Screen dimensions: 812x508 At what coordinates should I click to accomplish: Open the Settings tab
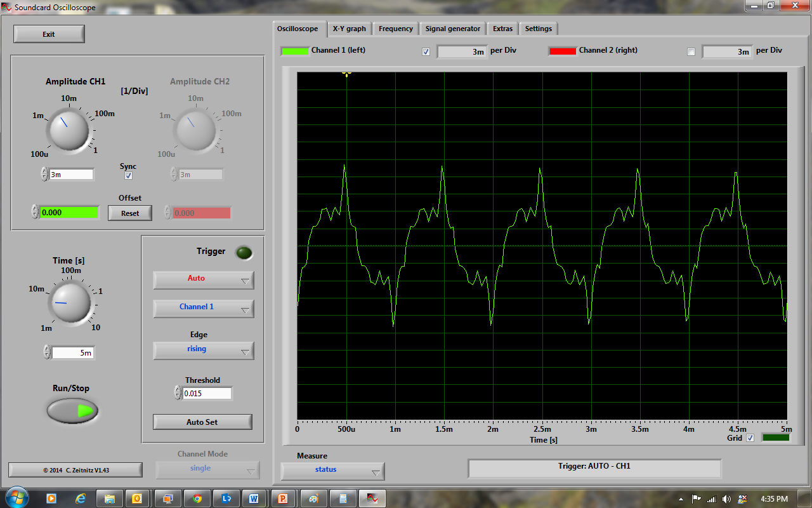click(x=539, y=29)
